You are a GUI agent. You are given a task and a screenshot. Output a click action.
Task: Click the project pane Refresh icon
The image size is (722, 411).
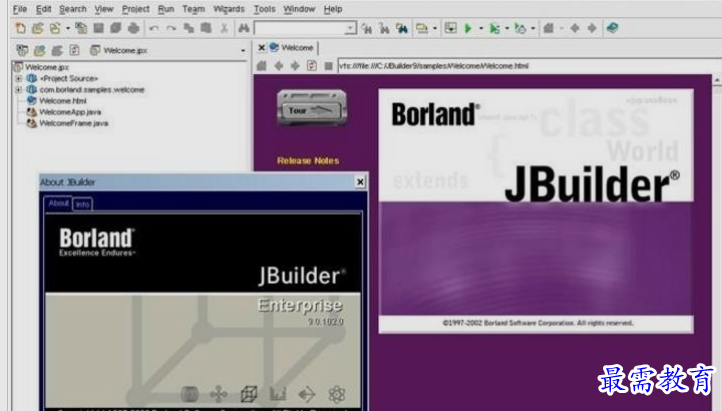(75, 50)
